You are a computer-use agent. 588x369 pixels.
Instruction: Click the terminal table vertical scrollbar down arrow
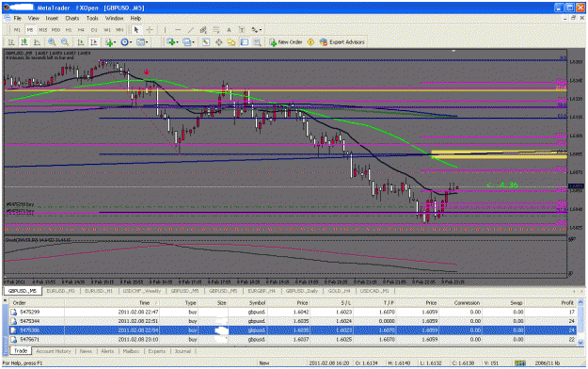click(x=580, y=343)
